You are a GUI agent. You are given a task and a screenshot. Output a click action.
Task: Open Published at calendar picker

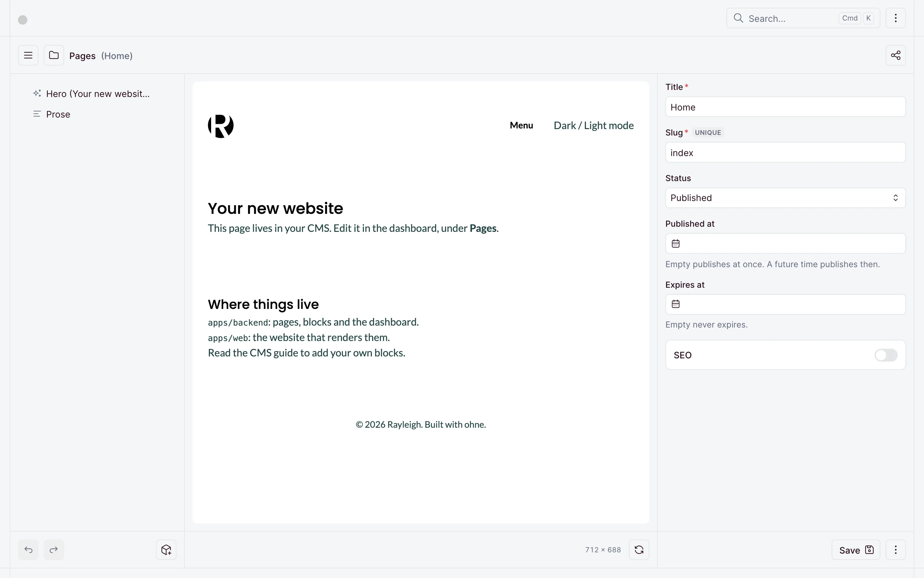coord(676,243)
